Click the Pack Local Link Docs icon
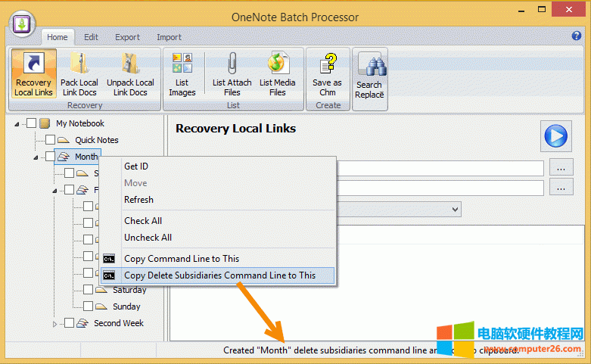The height and width of the screenshot is (364, 591). (x=79, y=74)
